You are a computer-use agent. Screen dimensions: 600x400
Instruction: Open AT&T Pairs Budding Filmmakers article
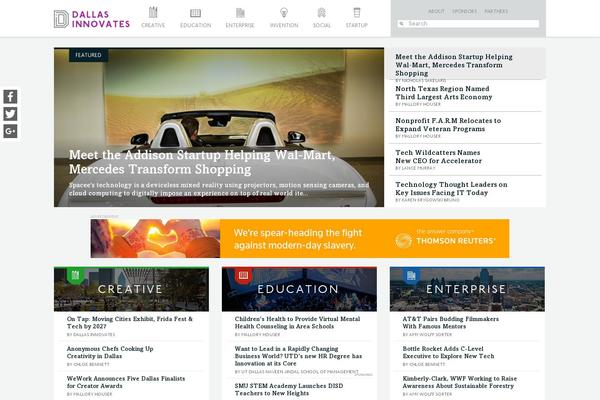point(450,323)
